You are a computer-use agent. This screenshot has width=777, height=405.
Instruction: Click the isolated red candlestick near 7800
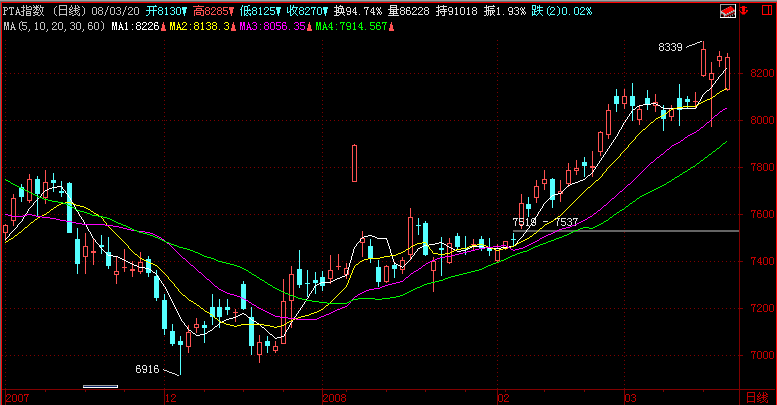point(354,163)
